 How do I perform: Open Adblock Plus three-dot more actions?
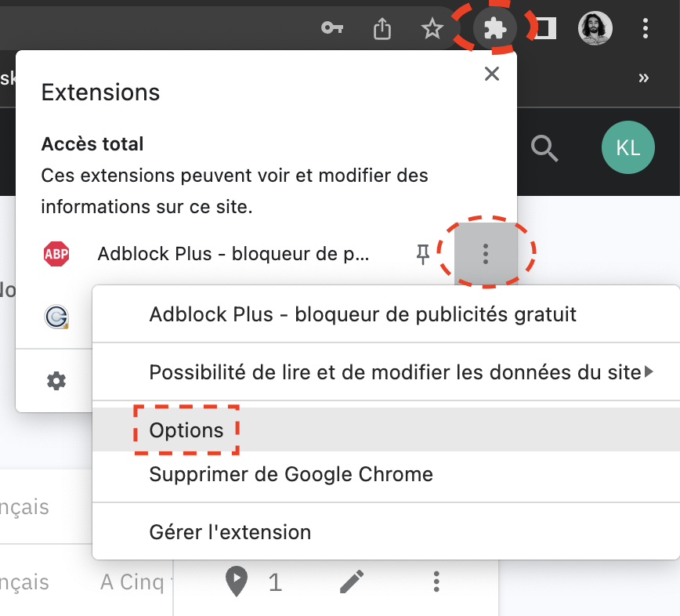click(x=486, y=253)
